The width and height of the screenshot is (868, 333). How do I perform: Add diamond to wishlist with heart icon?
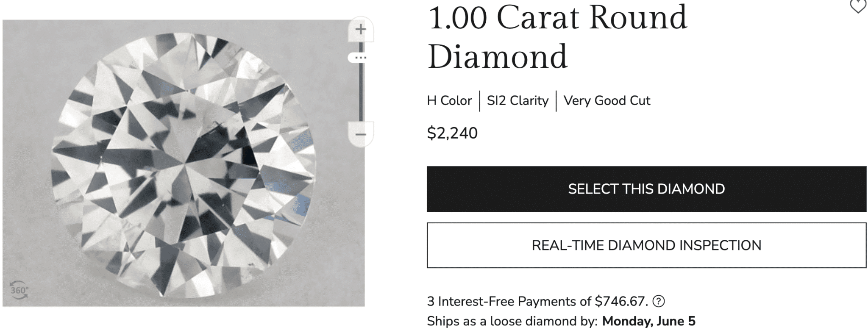point(858,6)
